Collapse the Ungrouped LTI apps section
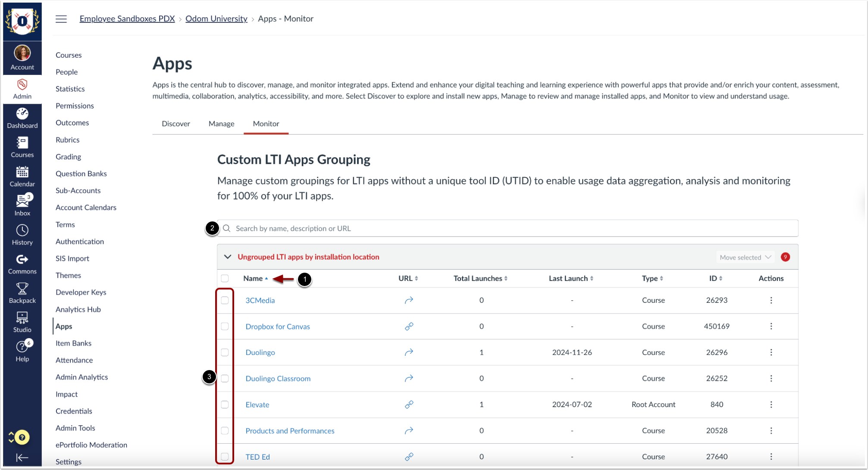The width and height of the screenshot is (868, 470). [x=227, y=256]
